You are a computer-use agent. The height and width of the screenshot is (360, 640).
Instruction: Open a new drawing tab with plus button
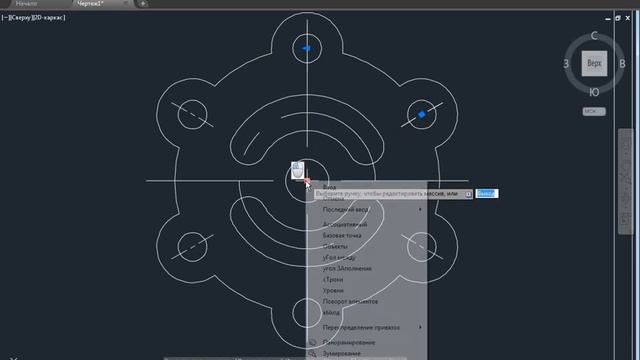(143, 4)
